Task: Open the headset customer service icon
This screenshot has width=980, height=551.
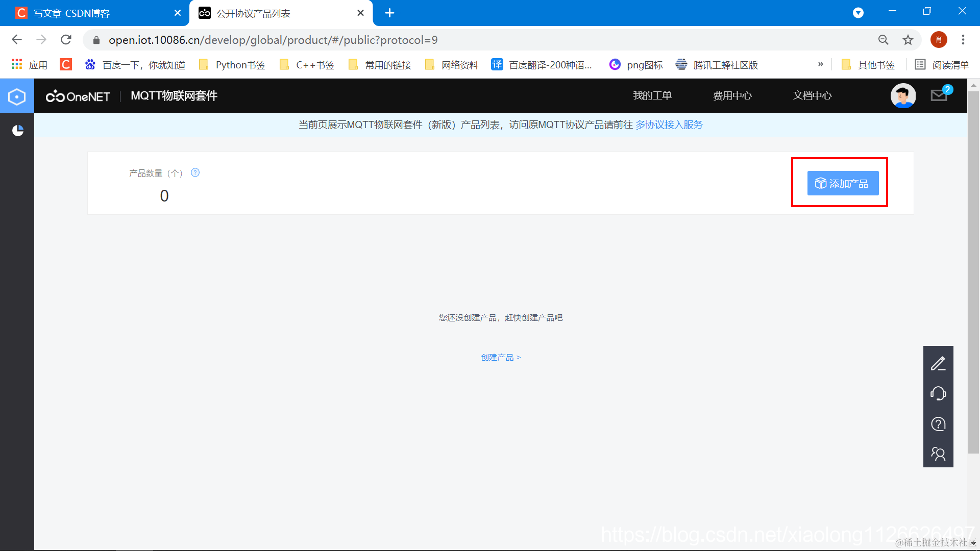Action: coord(938,393)
